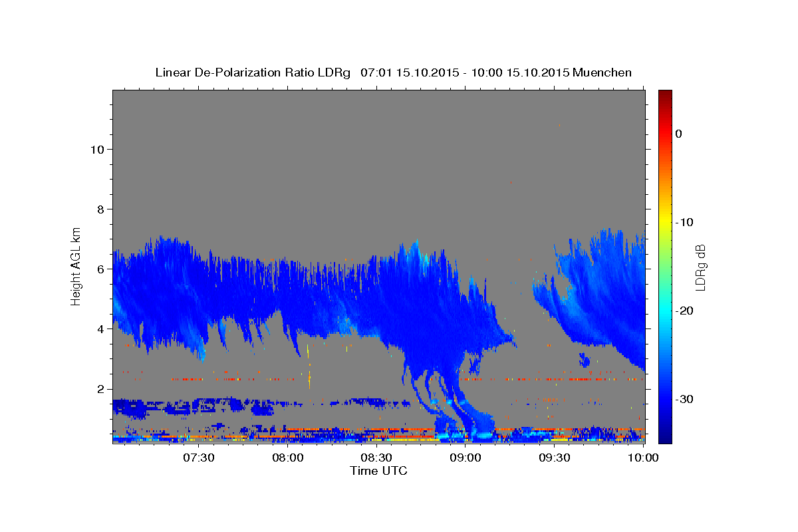This screenshot has height=532, width=798.
Task: Click the end date '10:00 15.10.2015' in title
Action: (520, 72)
